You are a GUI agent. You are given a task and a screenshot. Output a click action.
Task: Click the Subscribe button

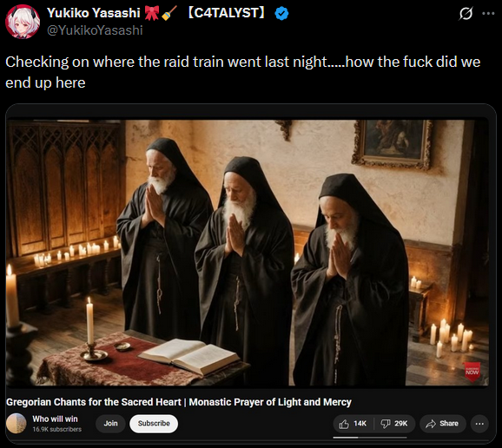tap(154, 424)
